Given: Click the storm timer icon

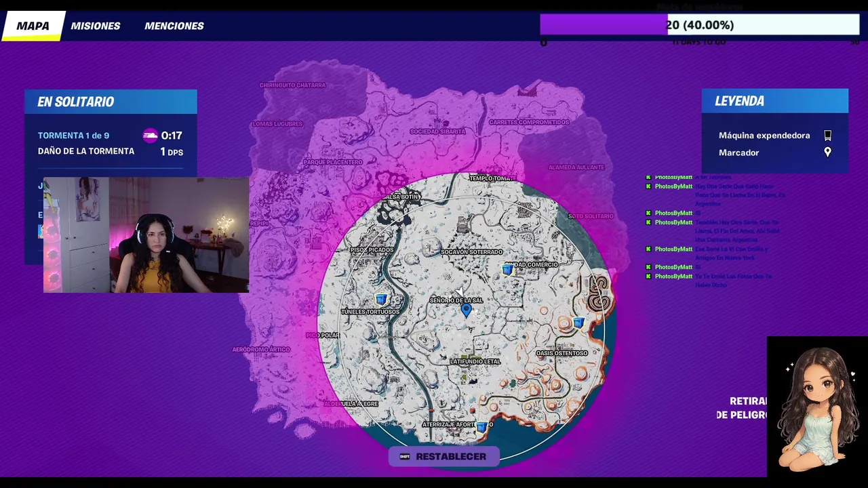Looking at the screenshot, I should 150,136.
